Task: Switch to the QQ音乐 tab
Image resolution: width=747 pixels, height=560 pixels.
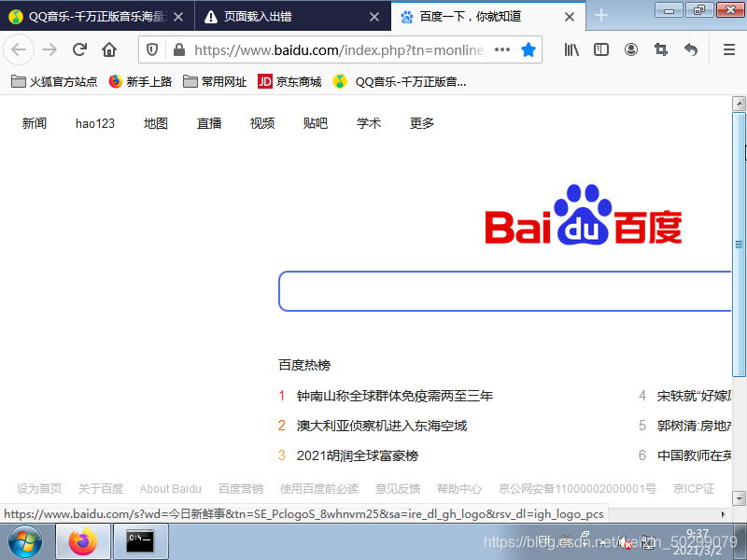Action: [x=97, y=16]
